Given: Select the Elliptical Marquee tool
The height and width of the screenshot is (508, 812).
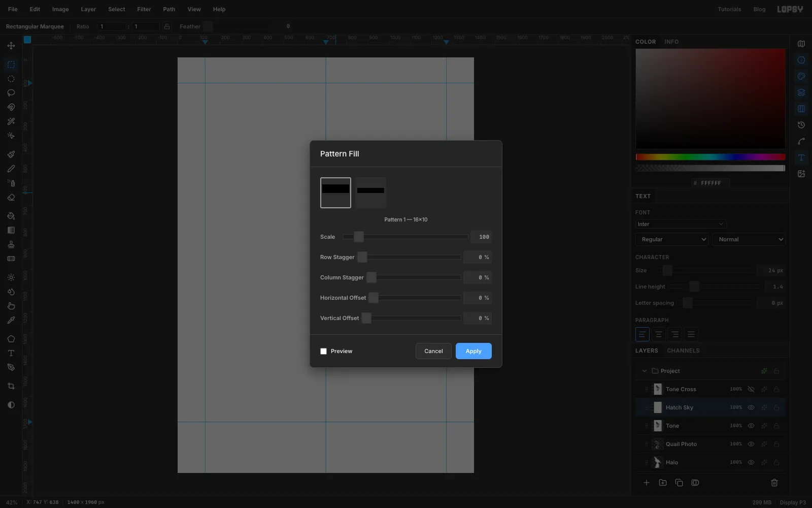Looking at the screenshot, I should pos(11,79).
